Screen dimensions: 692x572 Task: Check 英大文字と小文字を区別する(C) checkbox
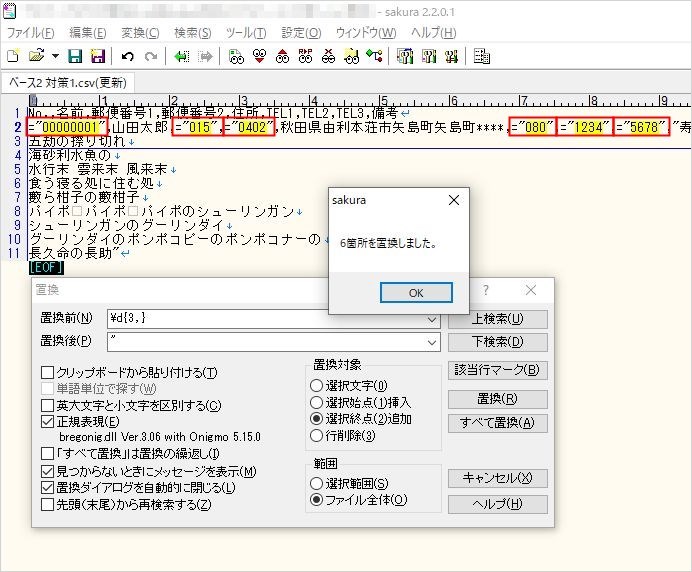pyautogui.click(x=47, y=406)
